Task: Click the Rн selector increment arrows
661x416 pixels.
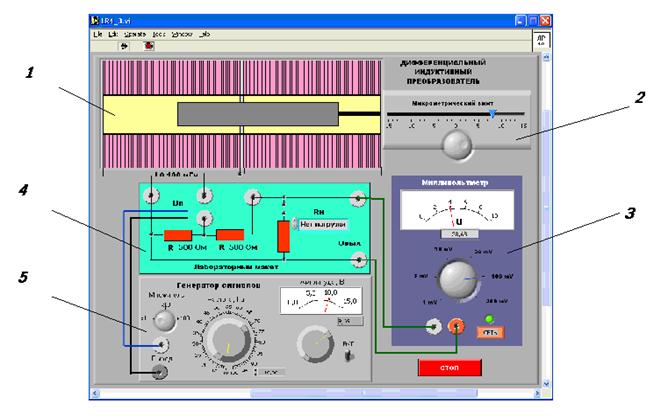Action: pos(295,225)
